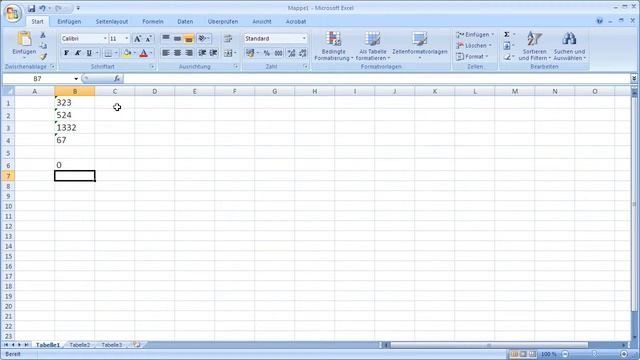Decrease font size with shrink-A icon

(x=149, y=38)
